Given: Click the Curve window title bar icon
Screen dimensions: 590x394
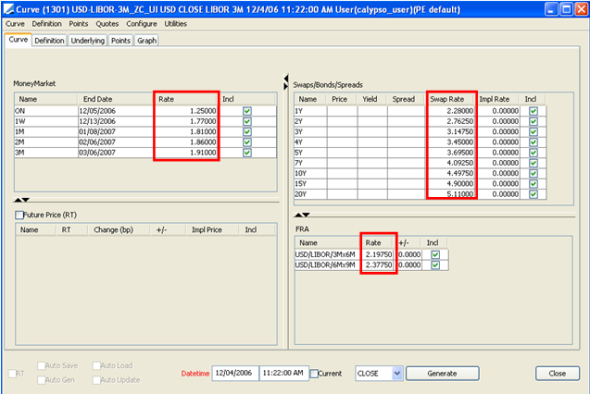Looking at the screenshot, I should 8,9.
